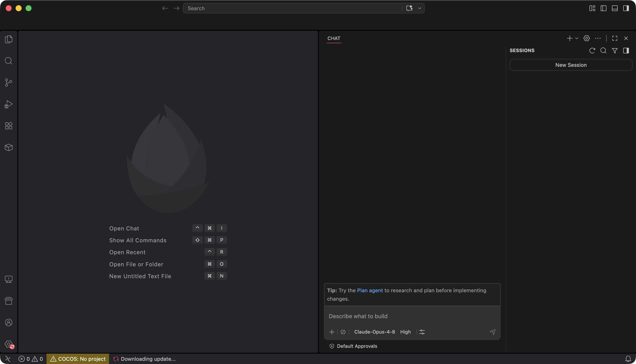This screenshot has height=364, width=636.
Task: Maximize the chat panel
Action: pos(615,38)
